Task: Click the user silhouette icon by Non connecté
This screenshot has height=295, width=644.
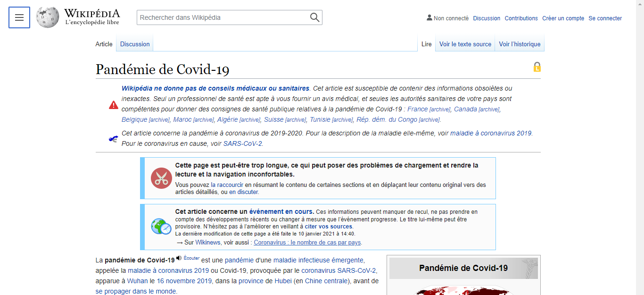Action: tap(429, 18)
